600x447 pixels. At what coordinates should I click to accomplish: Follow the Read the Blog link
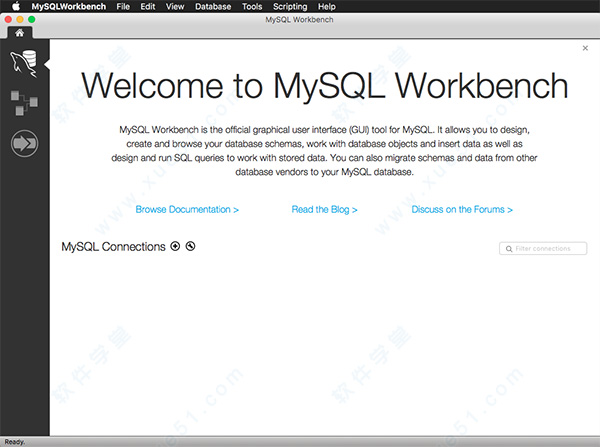tap(324, 209)
